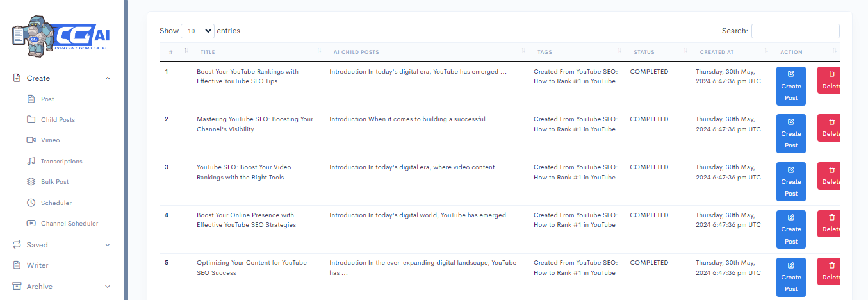Expand the Archive menu chevron
Image resolution: width=868 pixels, height=300 pixels.
pos(108,287)
